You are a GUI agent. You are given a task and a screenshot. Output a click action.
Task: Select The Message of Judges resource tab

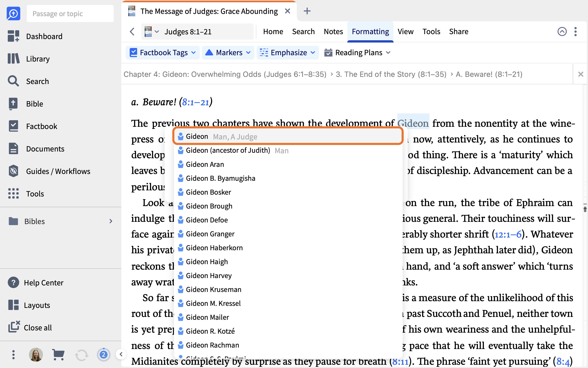(209, 11)
